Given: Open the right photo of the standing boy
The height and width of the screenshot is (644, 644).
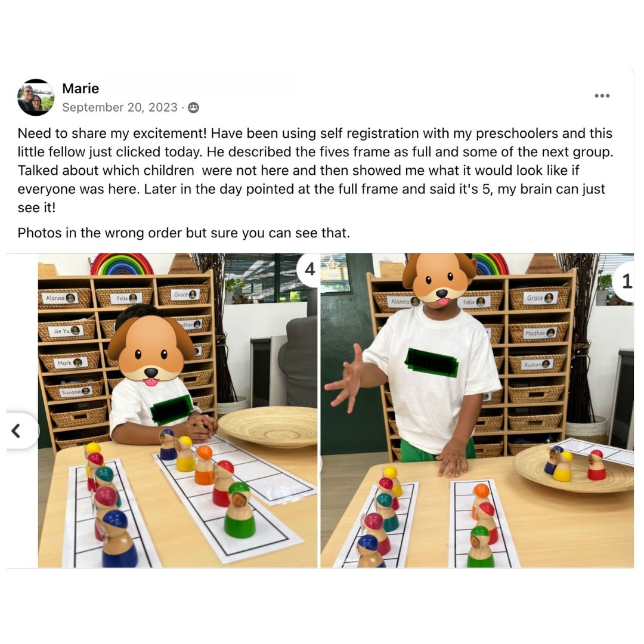Looking at the screenshot, I should pyautogui.click(x=477, y=410).
